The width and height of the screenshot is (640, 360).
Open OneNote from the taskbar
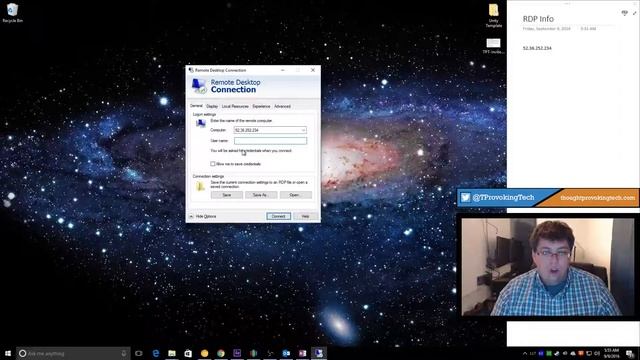(302, 353)
